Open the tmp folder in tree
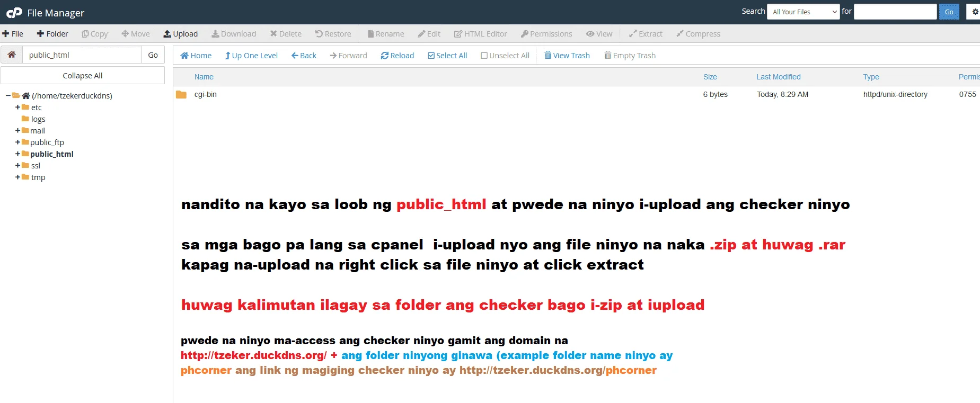This screenshot has height=403, width=980. (38, 177)
